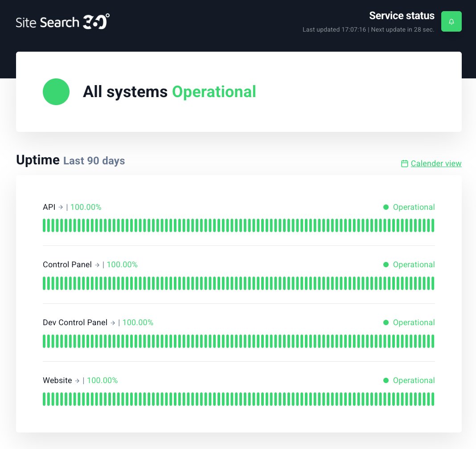Click the arrow icon next to Website
Screen dimensions: 476x449
point(78,381)
